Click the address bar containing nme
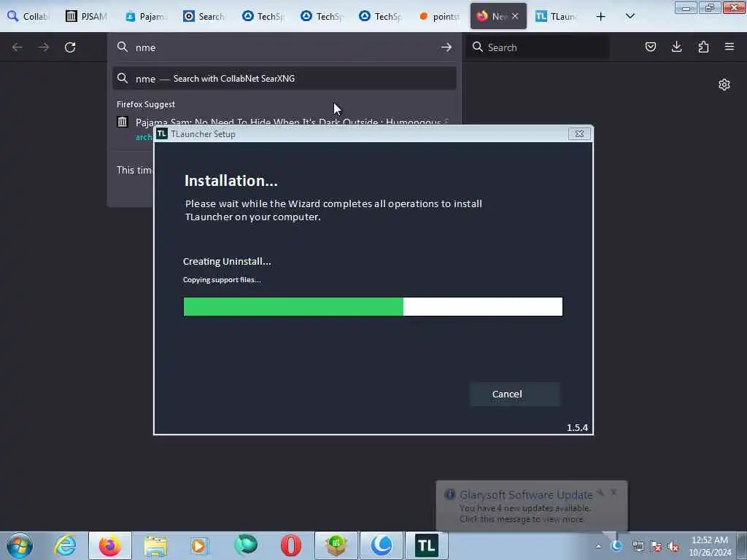Image resolution: width=747 pixels, height=560 pixels. (284, 47)
